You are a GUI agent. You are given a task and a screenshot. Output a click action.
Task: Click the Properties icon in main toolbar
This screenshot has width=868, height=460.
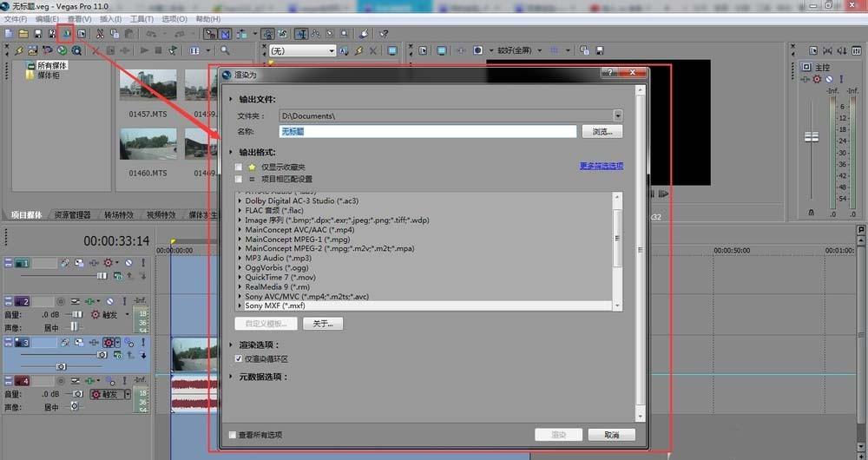tap(82, 34)
